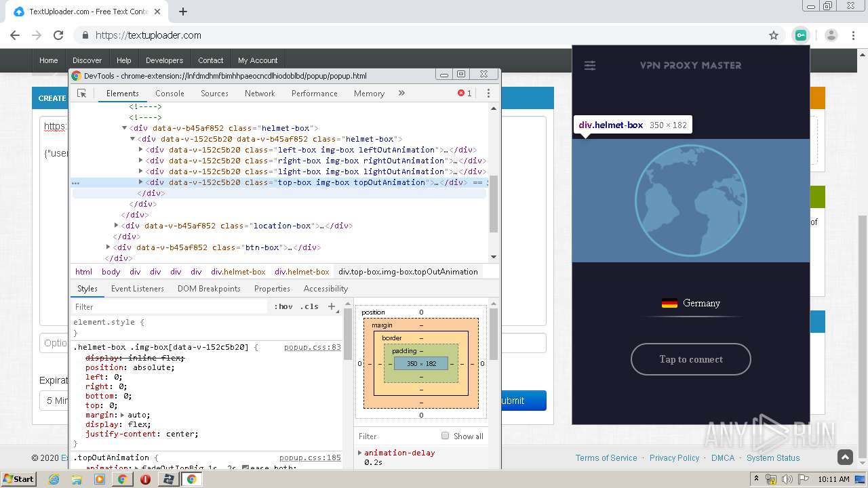Open the media player taskbar icon
This screenshot has width=868, height=488.
coord(100,479)
